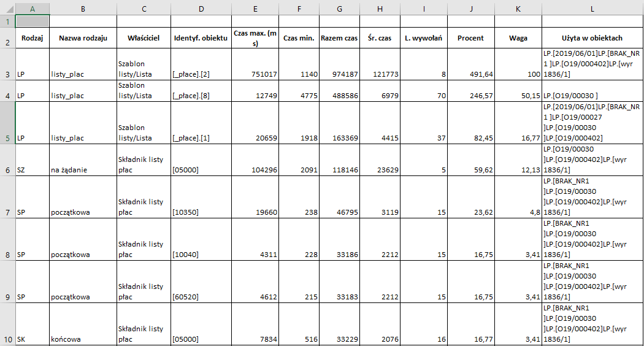Screen dimensions: 644x346
Task: Click the 'Właściciel' header cell
Action: point(144,38)
